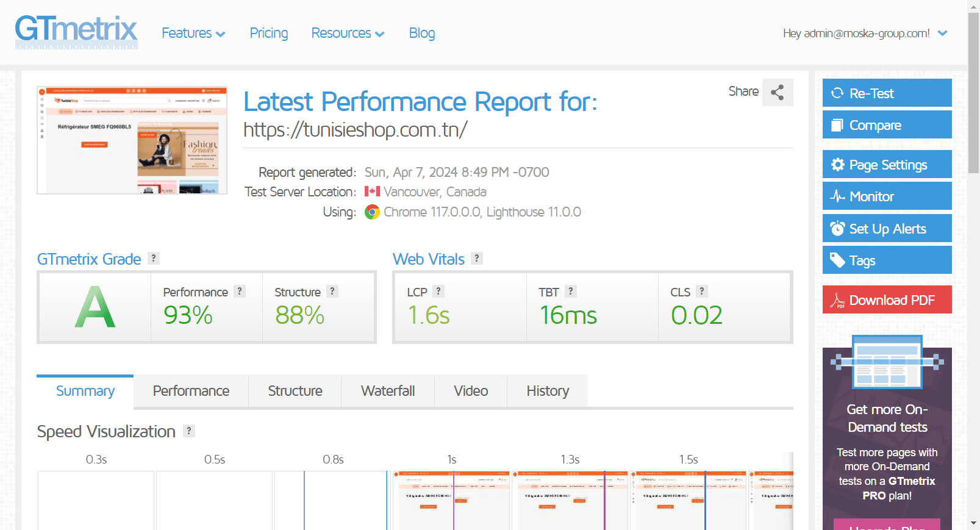Click the Re-Test refresh icon
Screen dimensions: 980x530
(x=837, y=93)
